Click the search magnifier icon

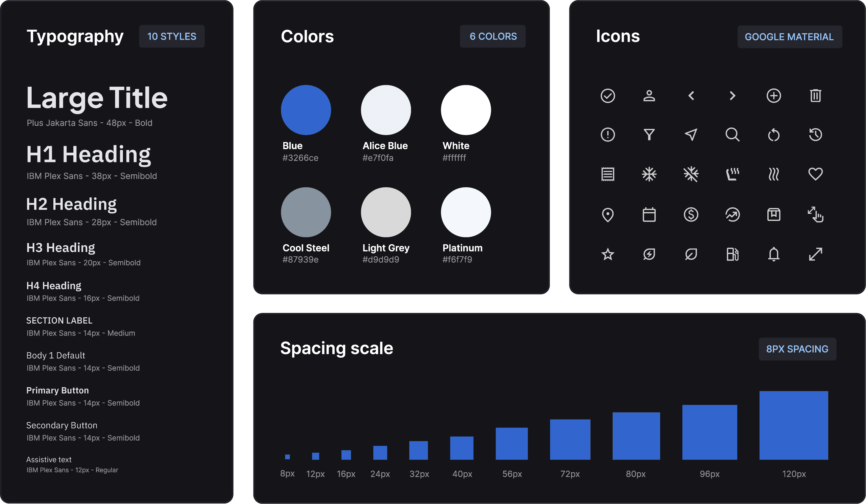click(732, 134)
